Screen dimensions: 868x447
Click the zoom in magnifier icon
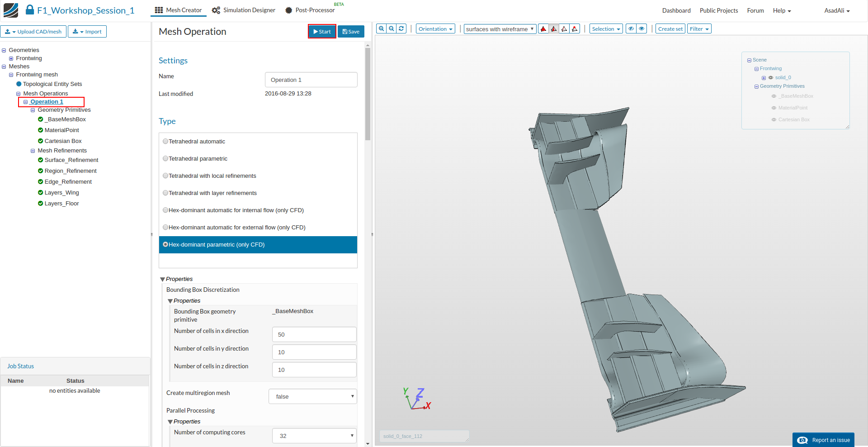[382, 29]
